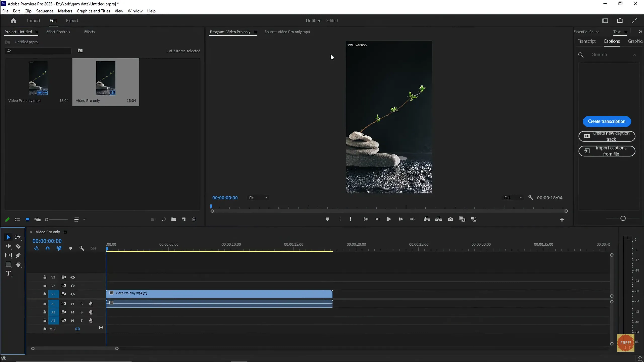Open the Fit zoom level dropdown
This screenshot has width=644, height=362.
[x=258, y=198]
